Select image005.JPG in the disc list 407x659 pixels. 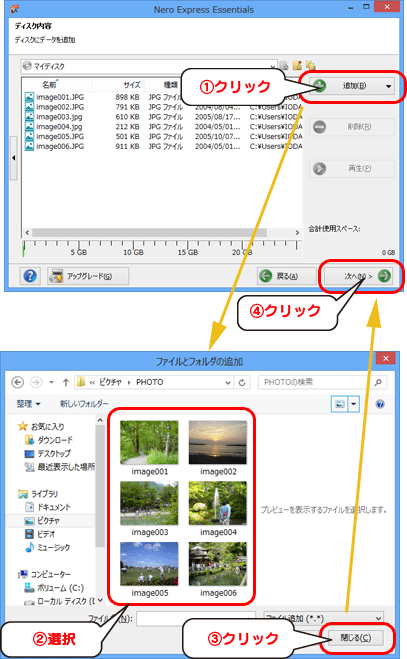click(55, 137)
